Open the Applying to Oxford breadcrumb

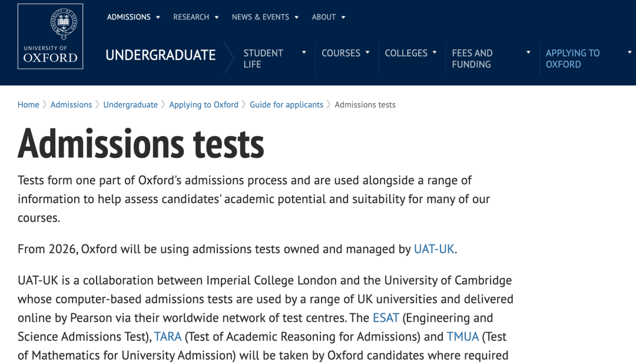204,105
